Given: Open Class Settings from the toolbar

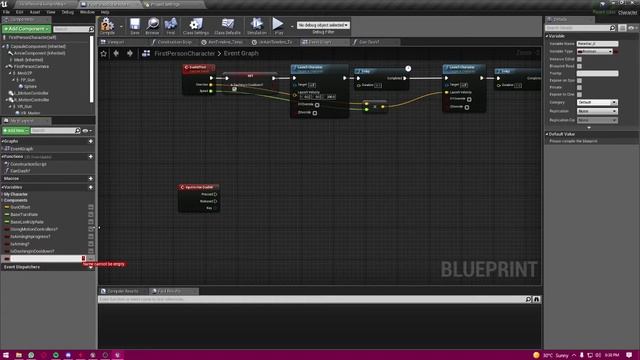Looking at the screenshot, I should [x=196, y=26].
